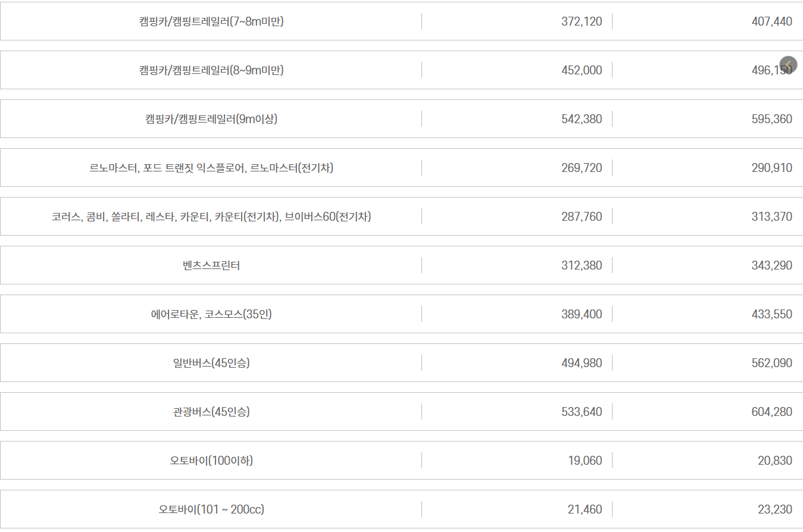This screenshot has width=803, height=532.
Task: Select the 캠핑카/캠핑트레일러(7~8m미만) row
Action: pyautogui.click(x=211, y=21)
